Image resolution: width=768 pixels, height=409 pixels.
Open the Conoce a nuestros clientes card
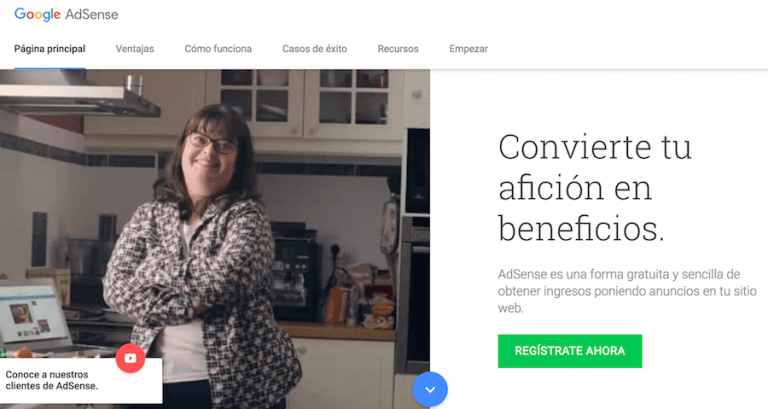pos(81,381)
